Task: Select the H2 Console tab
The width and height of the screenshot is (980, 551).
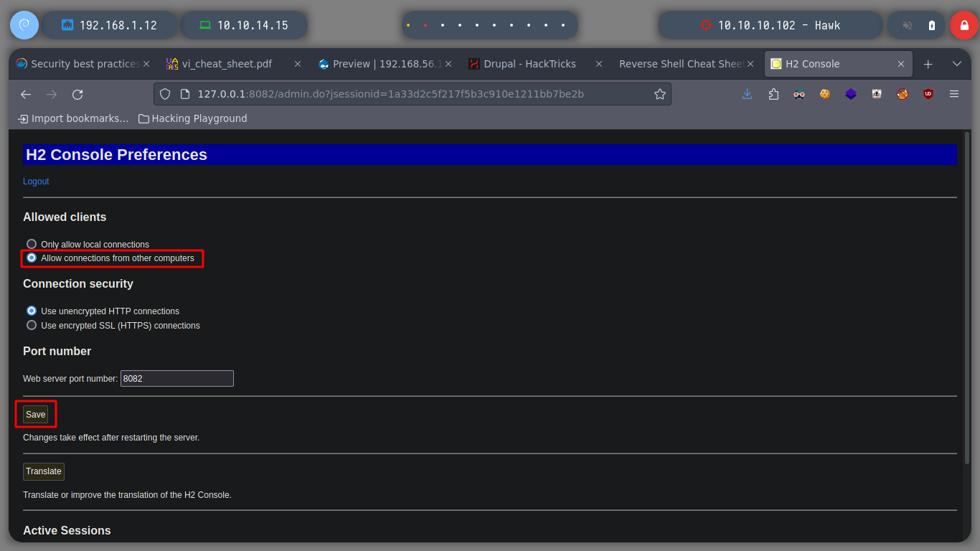Action: (x=838, y=64)
